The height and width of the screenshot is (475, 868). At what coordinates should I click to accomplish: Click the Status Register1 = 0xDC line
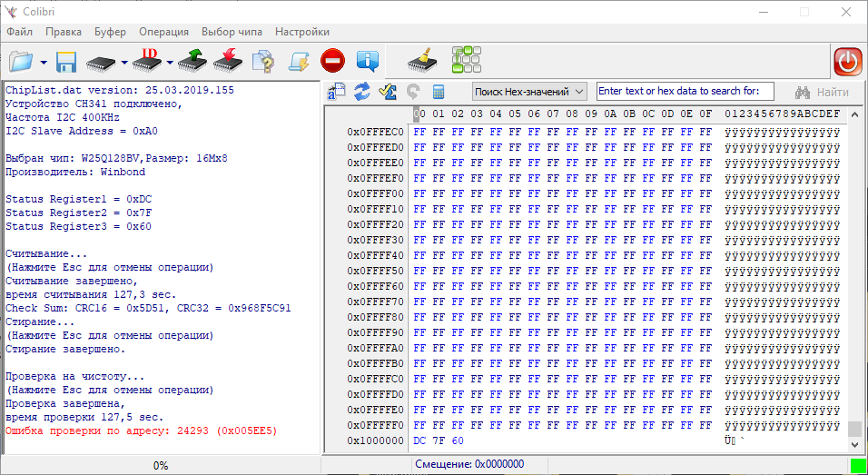[x=79, y=199]
